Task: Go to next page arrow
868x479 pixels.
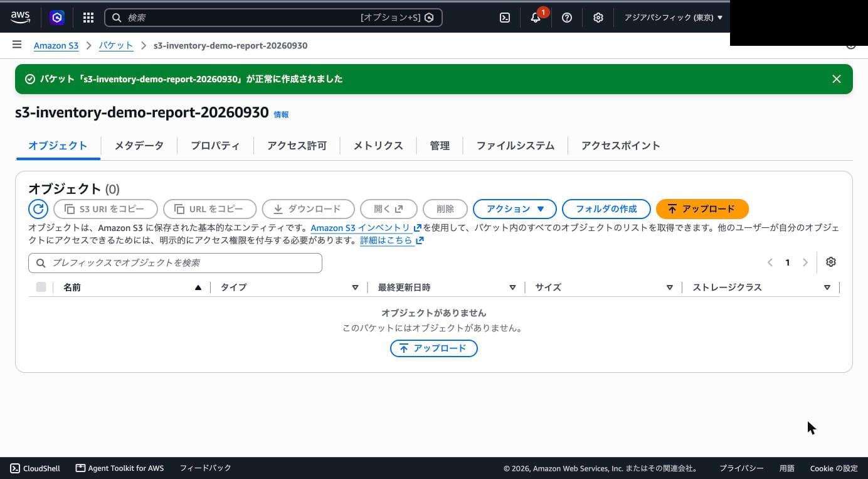Action: pyautogui.click(x=805, y=262)
